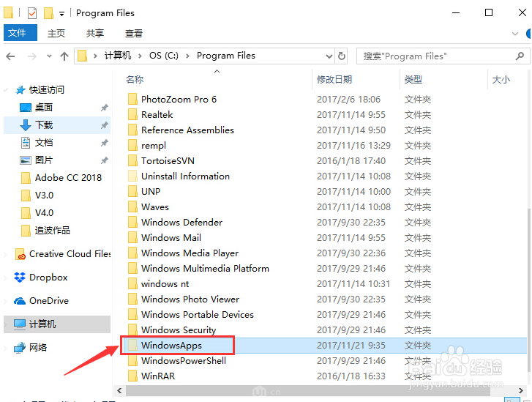Select the rempl folder icon
Viewport: 532px width, 402px height.
132,146
